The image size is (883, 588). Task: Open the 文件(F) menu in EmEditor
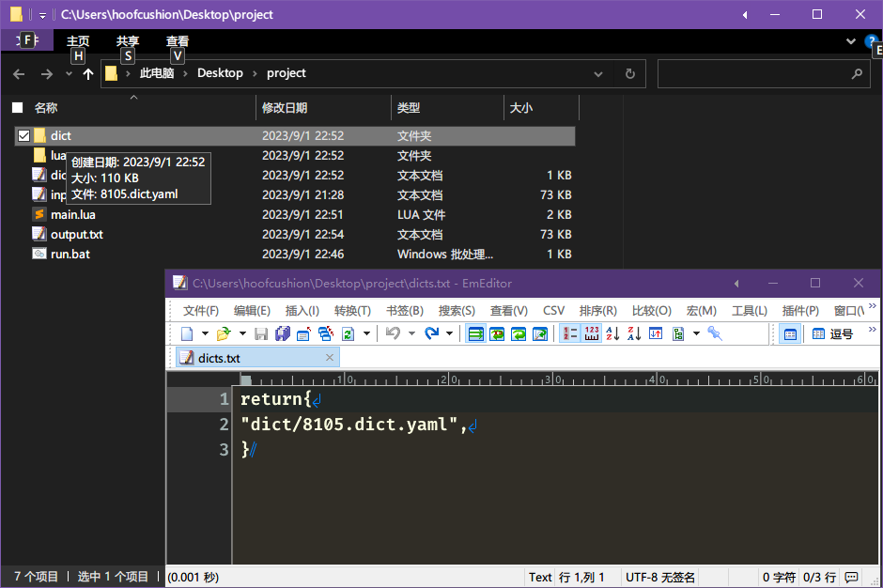pos(201,311)
